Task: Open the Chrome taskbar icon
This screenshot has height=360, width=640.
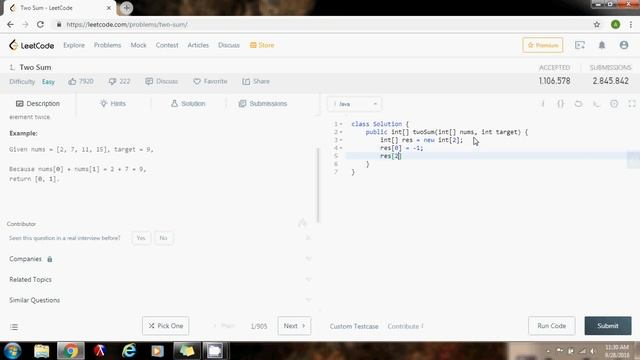Action: [71, 351]
